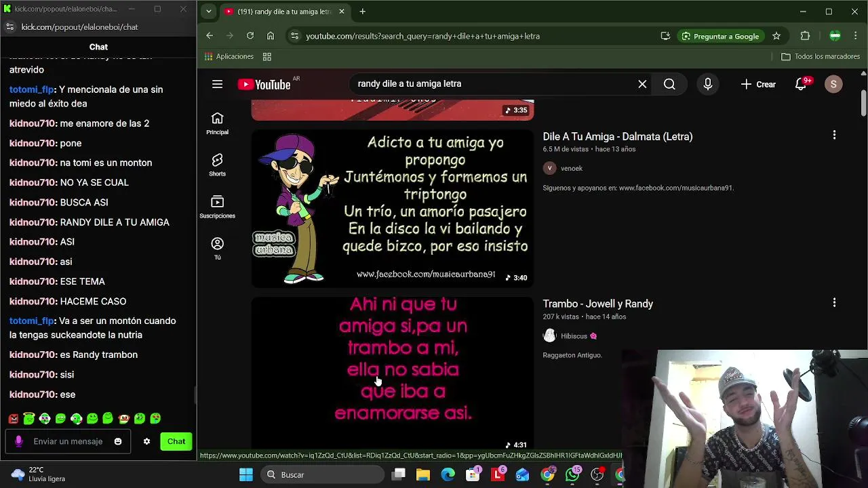Close the YouTube search results tab
The image size is (868, 488).
tap(342, 12)
